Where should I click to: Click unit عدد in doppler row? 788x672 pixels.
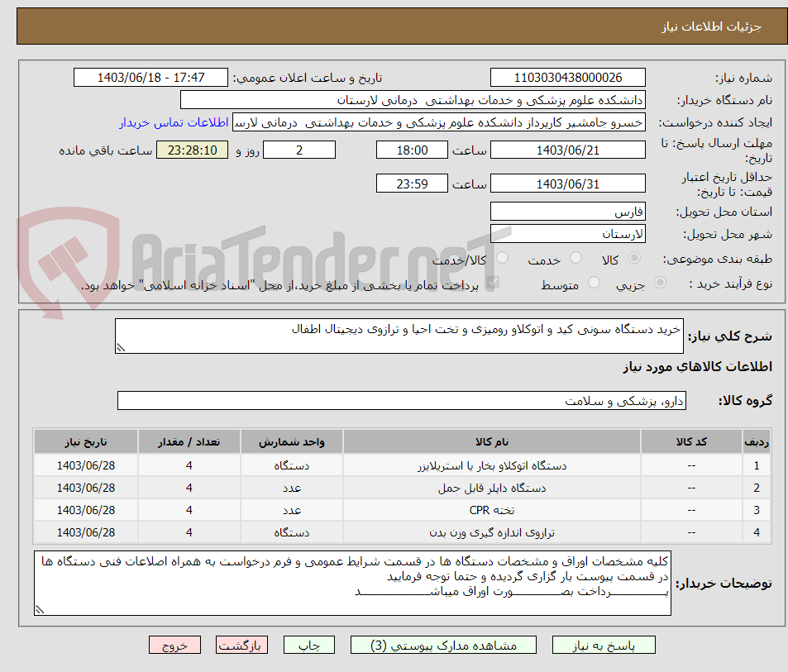pos(292,488)
